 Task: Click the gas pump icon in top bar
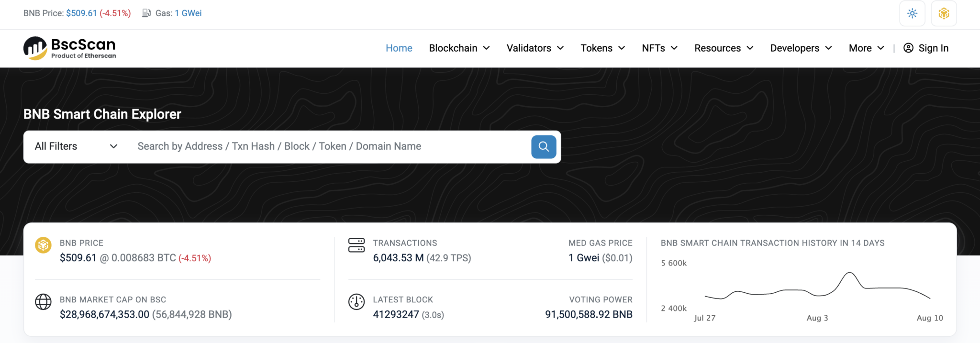146,13
